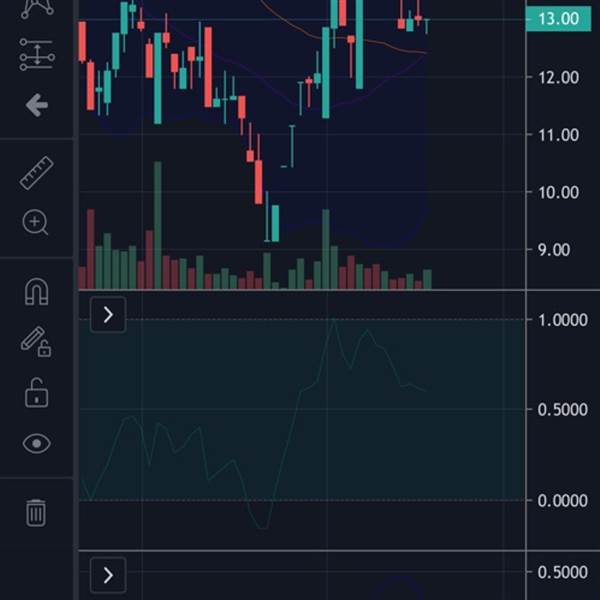600x600 pixels.
Task: Click the 9.00 price axis label
Action: (x=554, y=250)
